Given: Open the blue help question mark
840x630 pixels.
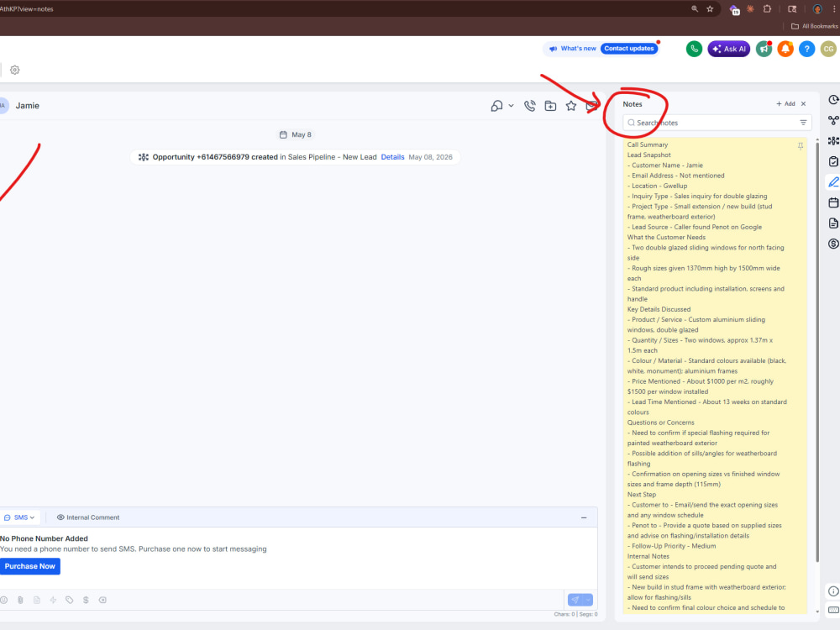Looking at the screenshot, I should pyautogui.click(x=806, y=49).
